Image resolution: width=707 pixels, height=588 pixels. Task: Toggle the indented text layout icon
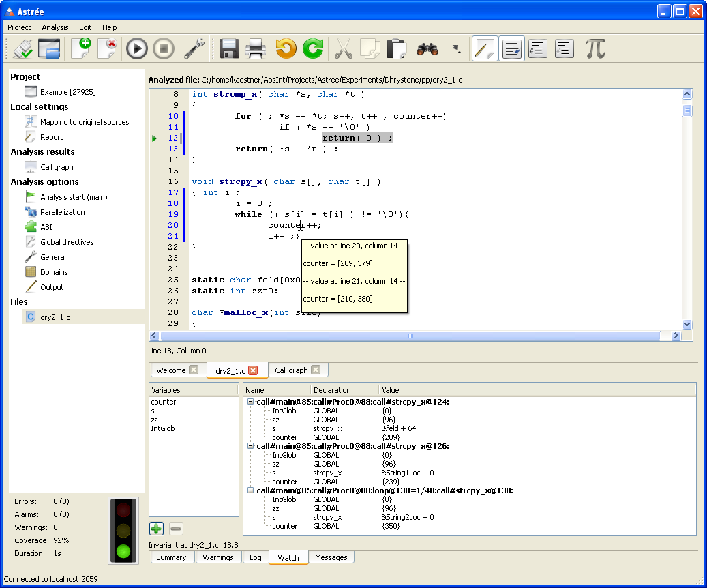(564, 48)
